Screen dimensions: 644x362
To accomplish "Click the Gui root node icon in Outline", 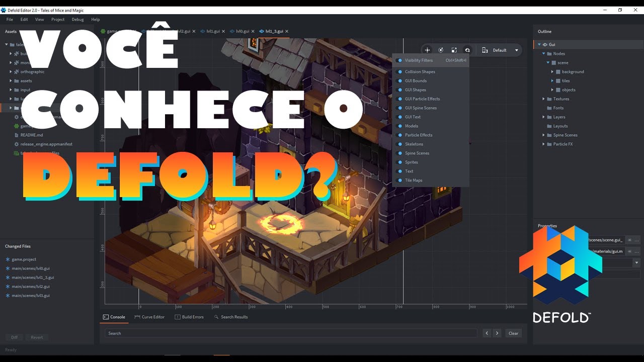I will (545, 45).
